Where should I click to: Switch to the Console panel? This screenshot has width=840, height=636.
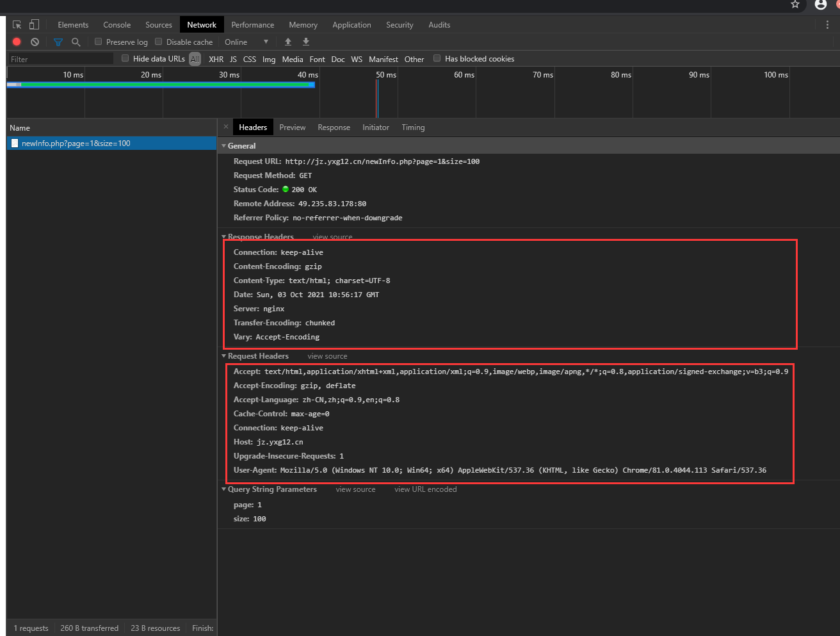click(117, 25)
